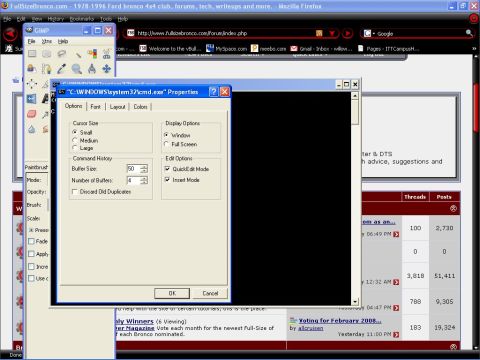This screenshot has height=360, width=480.
Task: Click the Firefox address bar URL field
Action: [220, 33]
